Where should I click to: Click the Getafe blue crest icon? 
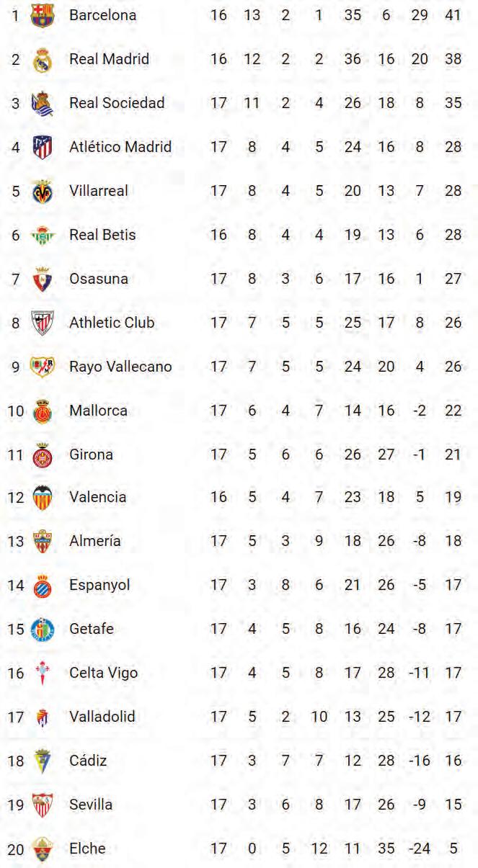coord(43,629)
